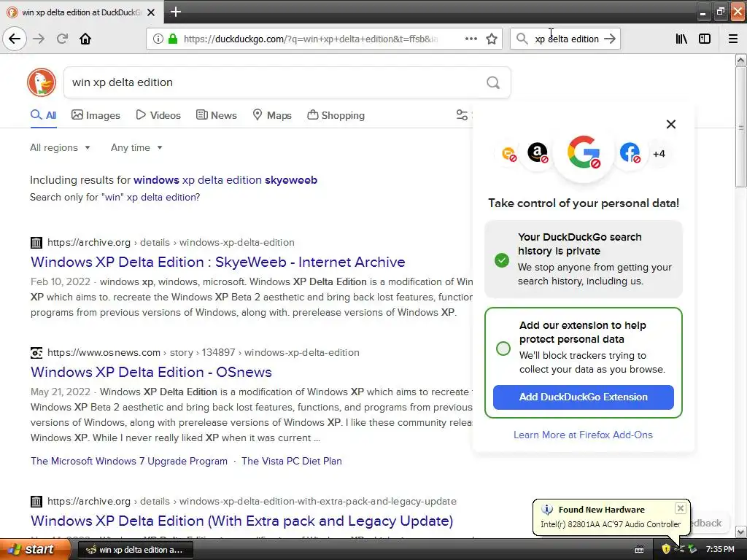Switch to the Maps tab
Image resolution: width=747 pixels, height=560 pixels.
(x=272, y=115)
